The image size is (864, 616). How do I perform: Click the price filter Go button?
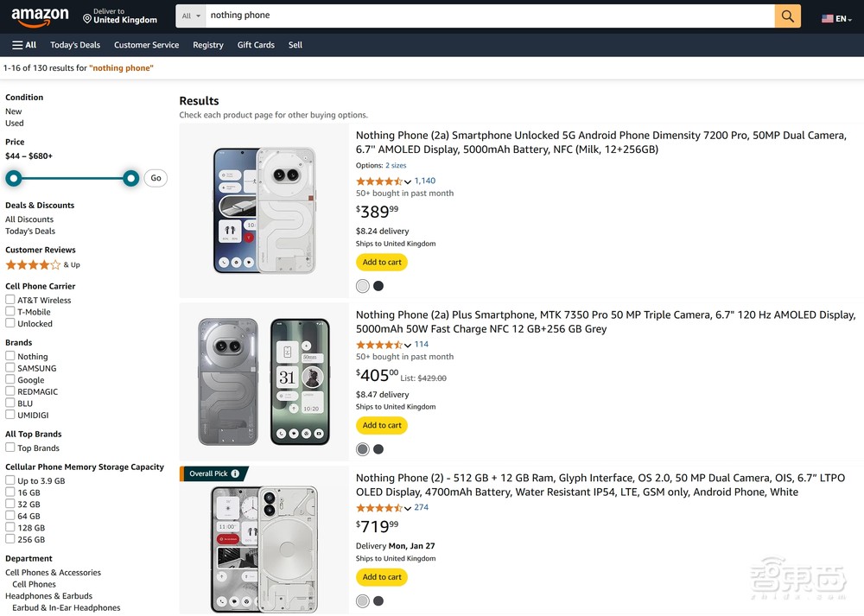pos(156,178)
